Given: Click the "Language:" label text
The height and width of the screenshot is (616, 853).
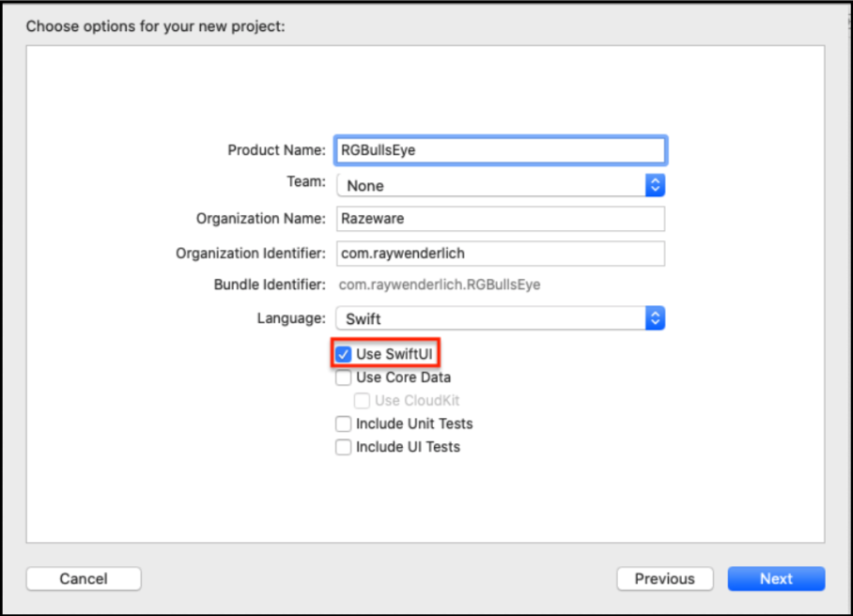Looking at the screenshot, I should pos(291,318).
